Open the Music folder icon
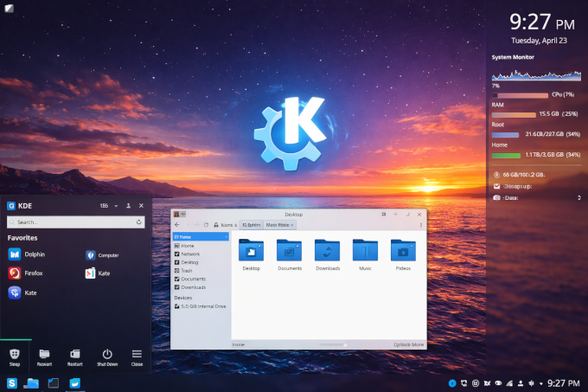The image size is (588, 392). pos(365,250)
